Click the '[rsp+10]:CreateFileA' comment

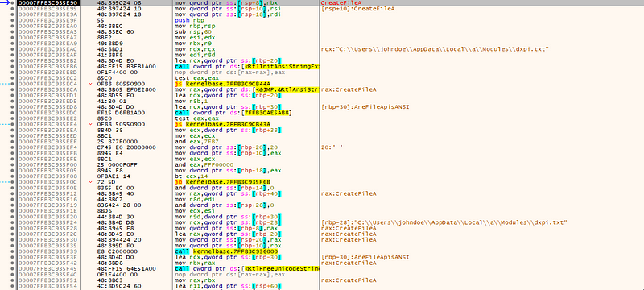coord(357,9)
